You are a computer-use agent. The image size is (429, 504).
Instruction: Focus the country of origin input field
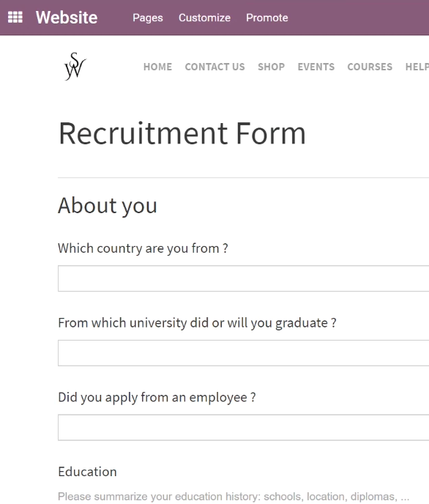click(243, 278)
